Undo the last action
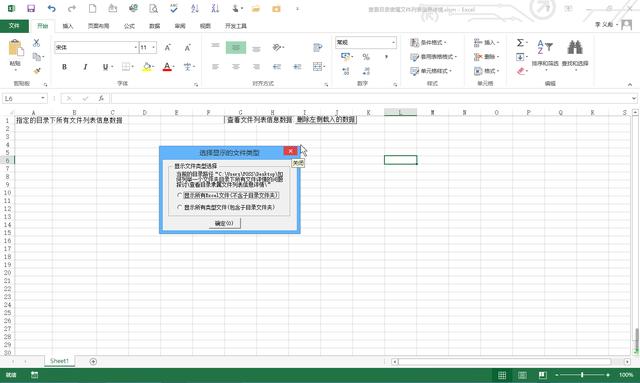The width and height of the screenshot is (640, 383). pyautogui.click(x=51, y=9)
